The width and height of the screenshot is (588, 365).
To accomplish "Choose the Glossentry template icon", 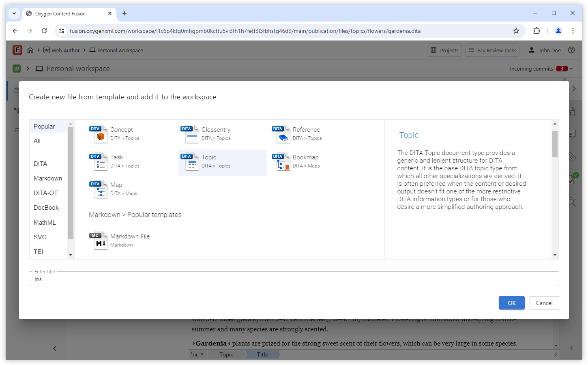I will point(190,134).
